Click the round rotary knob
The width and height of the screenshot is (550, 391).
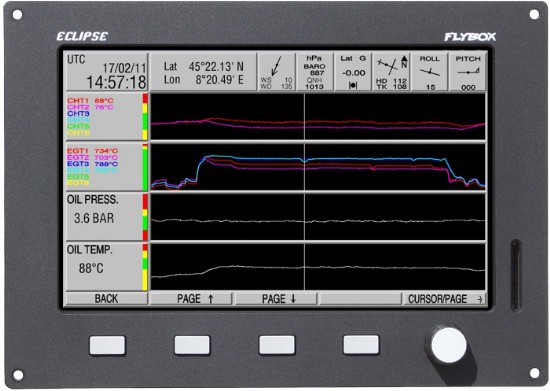tap(449, 345)
